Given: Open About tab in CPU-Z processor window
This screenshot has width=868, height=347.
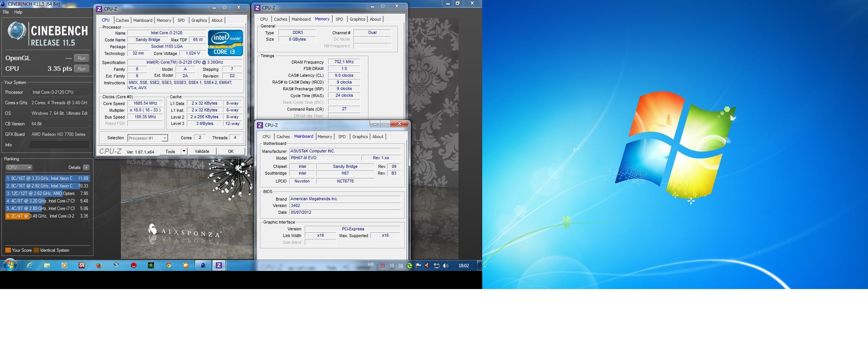Looking at the screenshot, I should (x=217, y=20).
